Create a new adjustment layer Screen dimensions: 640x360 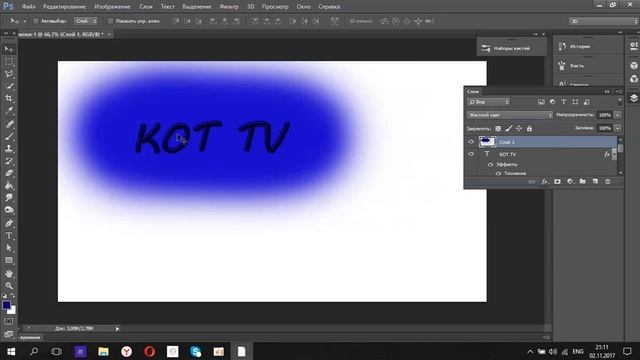click(570, 182)
